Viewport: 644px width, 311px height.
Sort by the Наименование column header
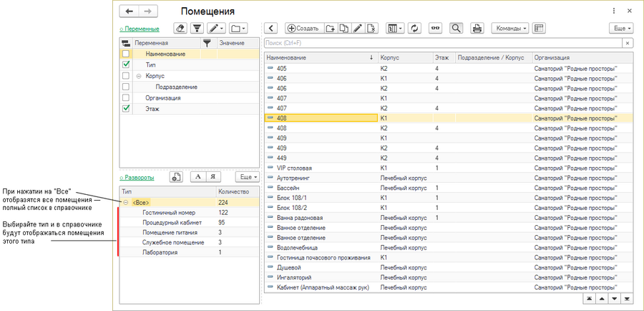click(321, 57)
